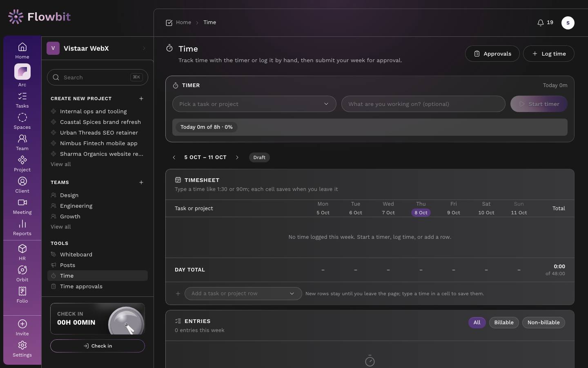Image resolution: width=588 pixels, height=368 pixels.
Task: Open notifications bell showing 19
Action: tap(545, 22)
